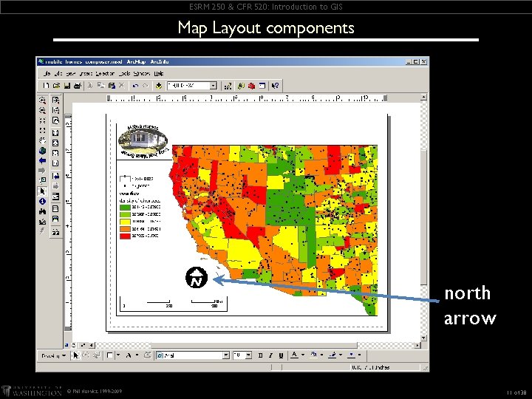The width and height of the screenshot is (532, 399).
Task: Select the Zoom Out tool
Action: [42, 110]
